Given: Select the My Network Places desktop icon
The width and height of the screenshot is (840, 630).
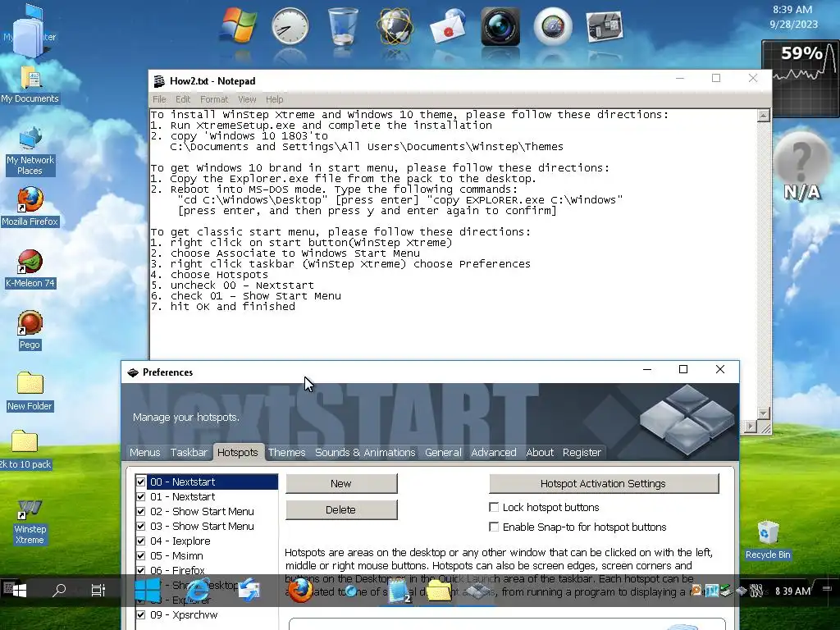Looking at the screenshot, I should pos(30,152).
